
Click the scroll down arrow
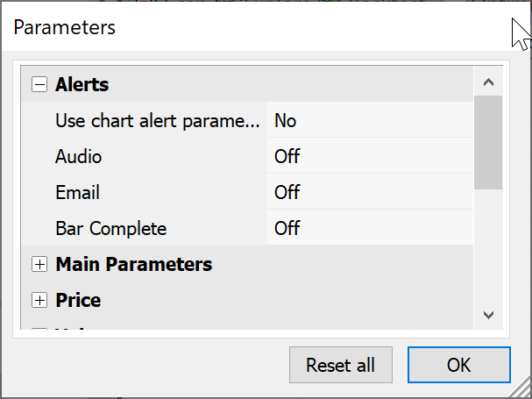pyautogui.click(x=488, y=315)
